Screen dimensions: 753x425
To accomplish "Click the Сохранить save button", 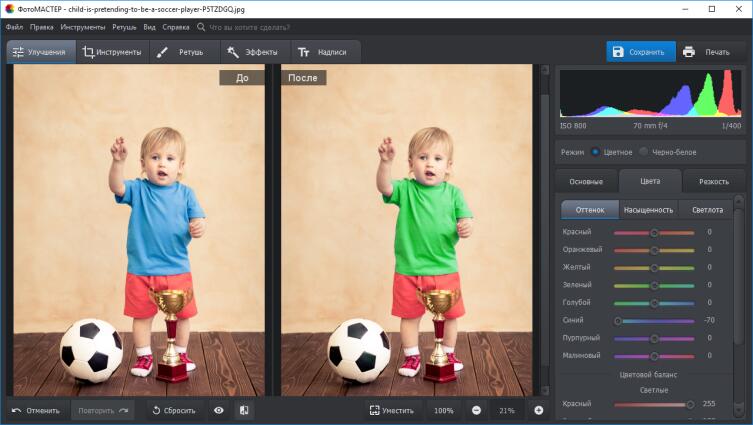I will click(x=640, y=52).
